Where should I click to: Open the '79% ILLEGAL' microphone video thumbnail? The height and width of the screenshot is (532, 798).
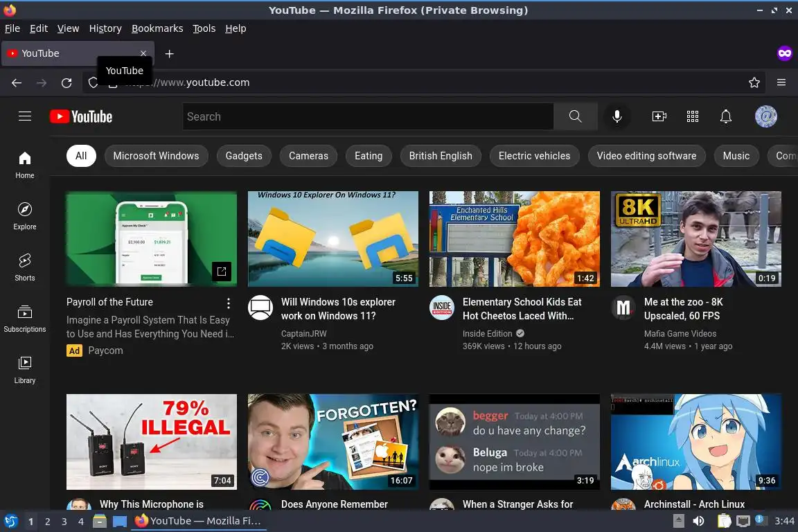pos(151,442)
